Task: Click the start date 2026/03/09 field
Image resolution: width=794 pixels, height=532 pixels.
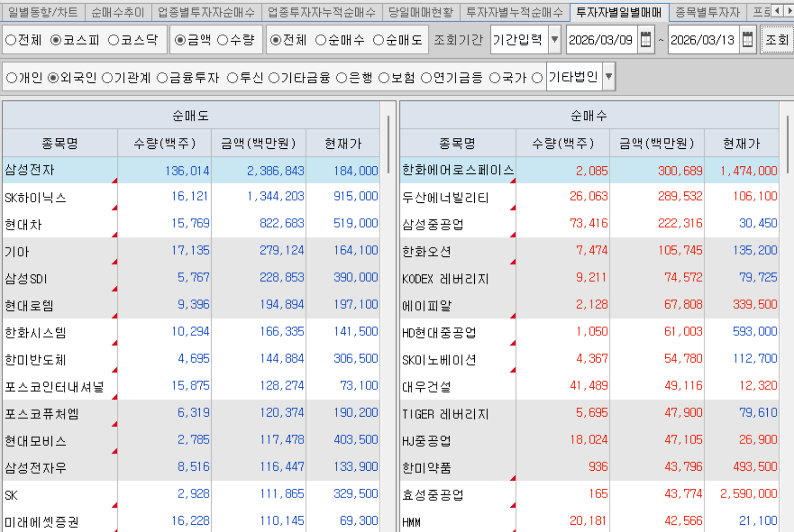Action: (x=601, y=40)
